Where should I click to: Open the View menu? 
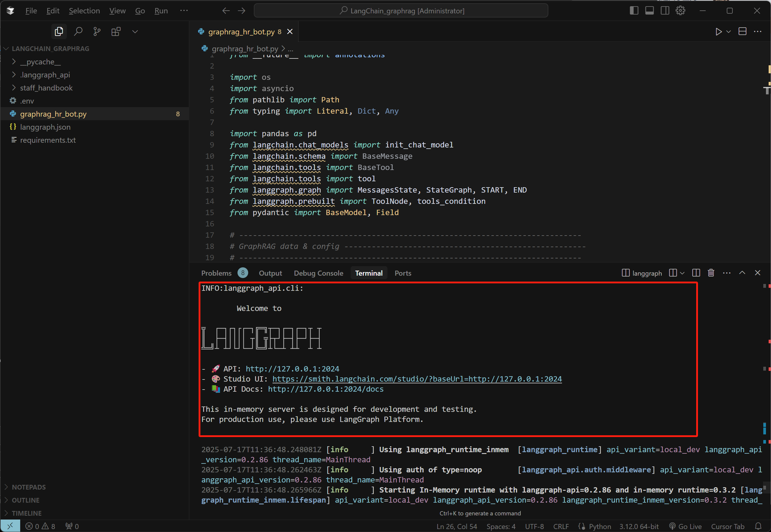117,11
